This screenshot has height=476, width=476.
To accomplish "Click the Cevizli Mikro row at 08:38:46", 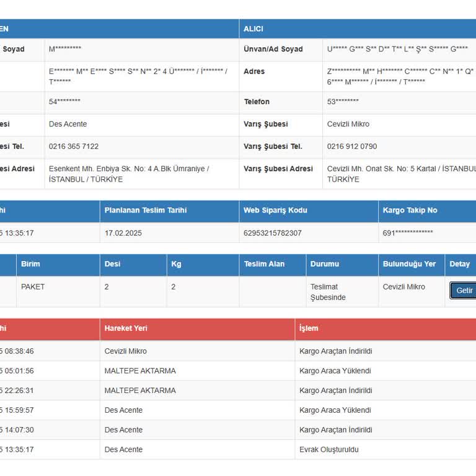I will click(x=126, y=351).
